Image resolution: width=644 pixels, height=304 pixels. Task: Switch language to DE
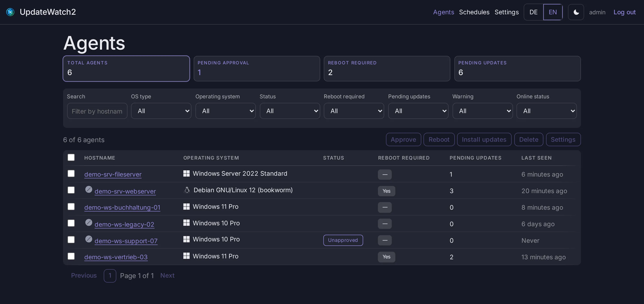(534, 12)
